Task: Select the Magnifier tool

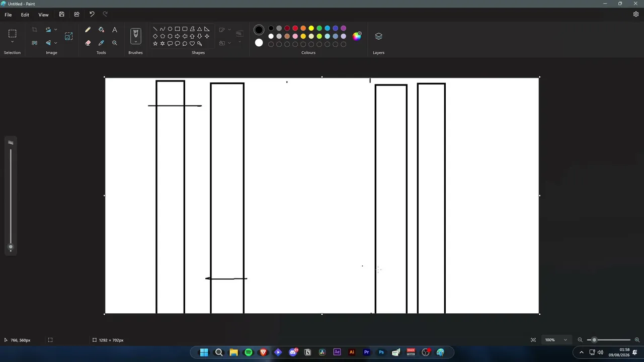Action: click(115, 43)
